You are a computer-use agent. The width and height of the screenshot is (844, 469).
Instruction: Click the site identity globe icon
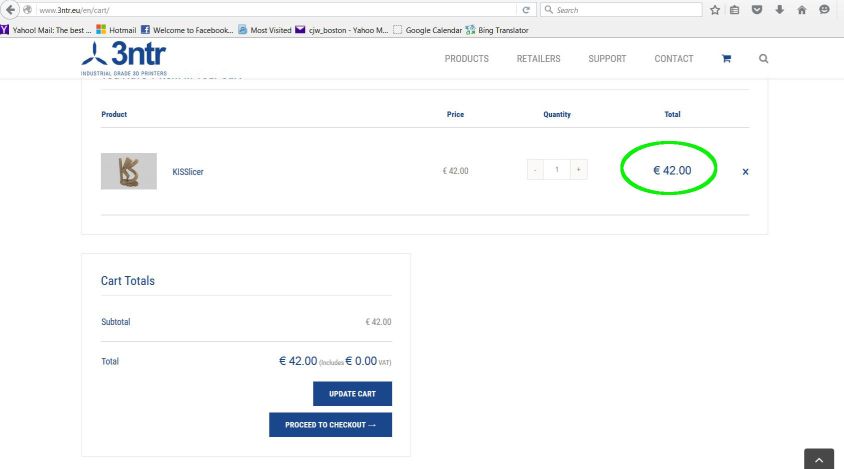coord(27,10)
